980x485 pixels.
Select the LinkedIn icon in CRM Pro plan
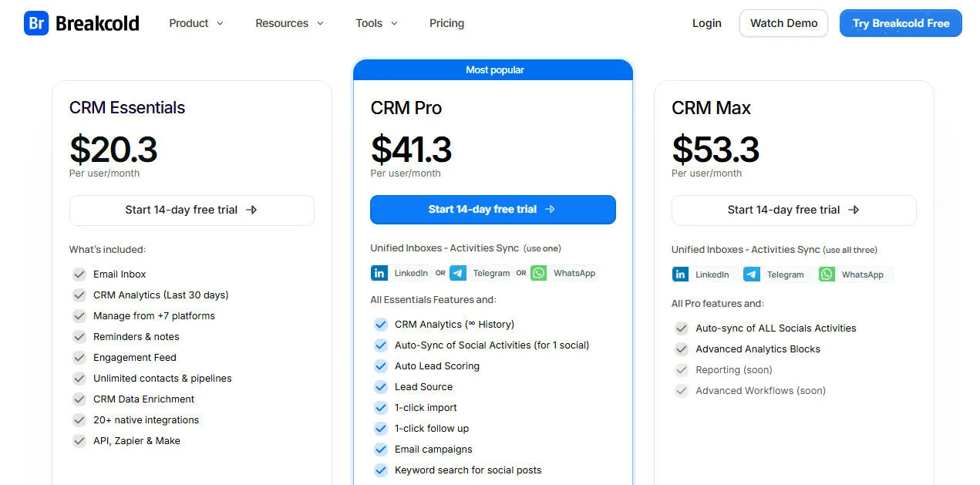[379, 273]
